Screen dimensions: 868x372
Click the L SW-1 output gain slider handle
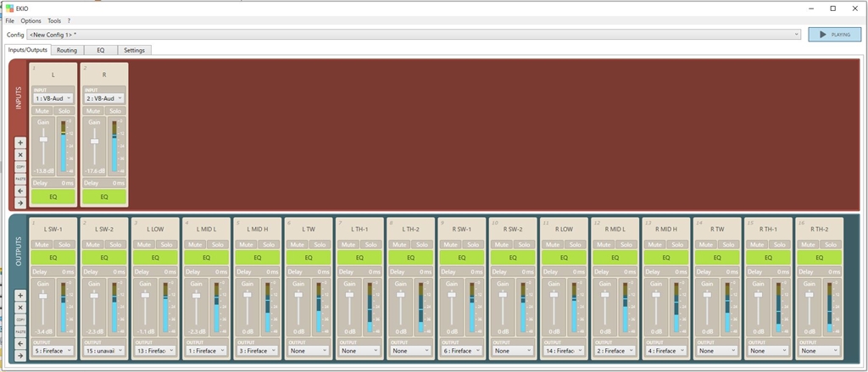point(43,297)
